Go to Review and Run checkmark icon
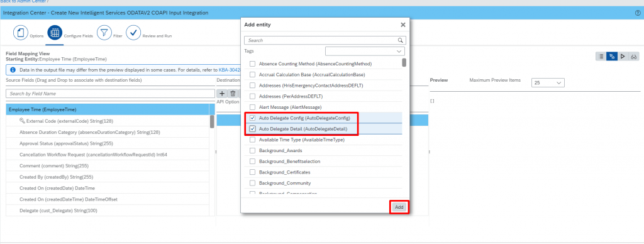Image resolution: width=644 pixels, height=244 pixels. 133,33
